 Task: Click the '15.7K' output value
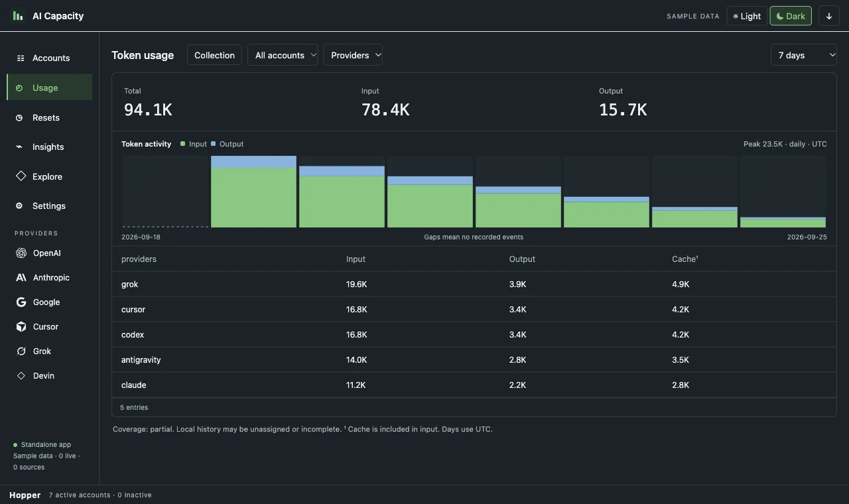click(623, 110)
